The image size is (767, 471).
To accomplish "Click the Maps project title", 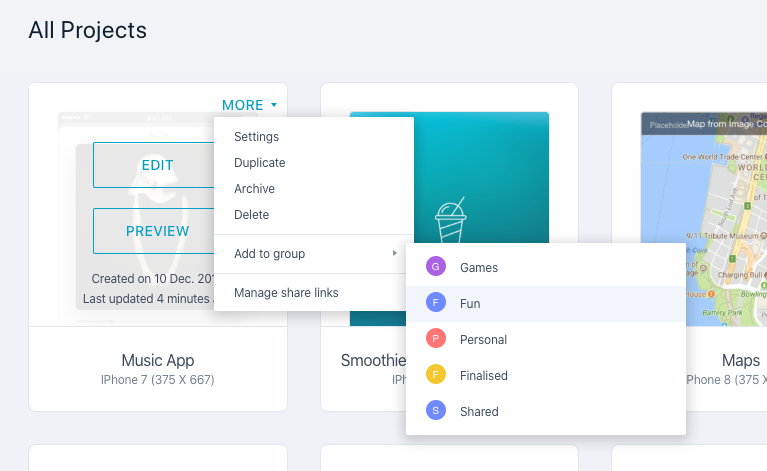I will coord(741,360).
